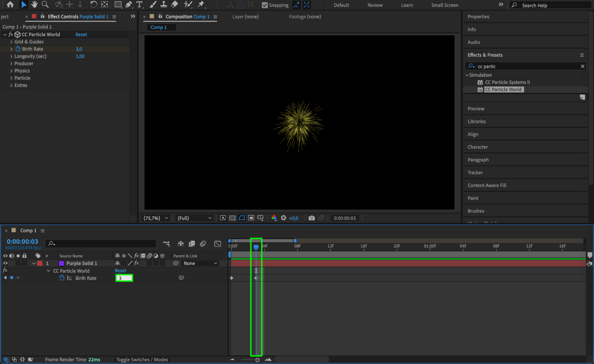Toggle transparency grid in viewer

pyautogui.click(x=232, y=218)
